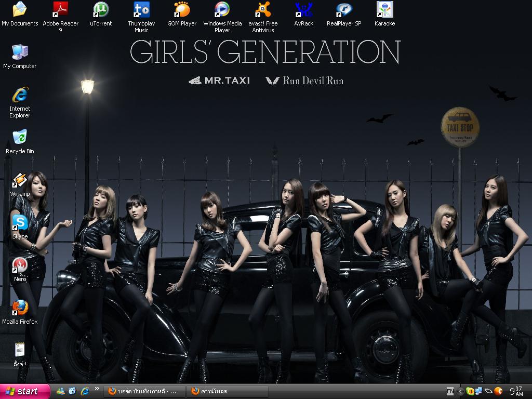
Task: Launch the RealPlayer SP shortcut
Action: pyautogui.click(x=344, y=14)
